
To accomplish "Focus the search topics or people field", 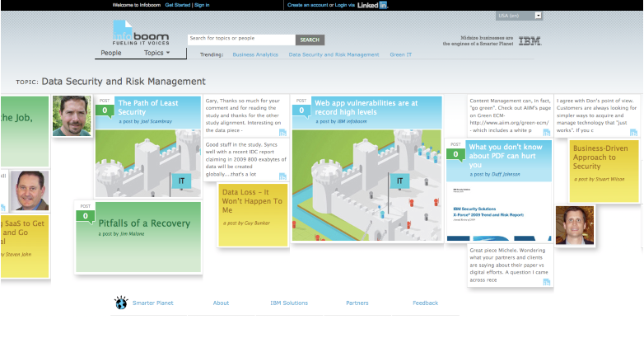I will coord(241,40).
